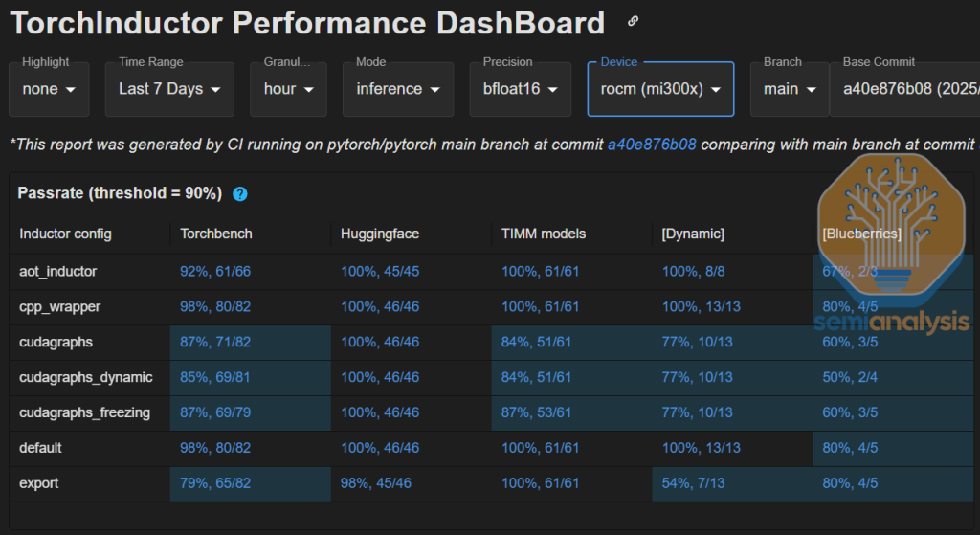
Task: Open cpp_wrapper Dynamic 100%, 13/13 link
Action: (702, 307)
